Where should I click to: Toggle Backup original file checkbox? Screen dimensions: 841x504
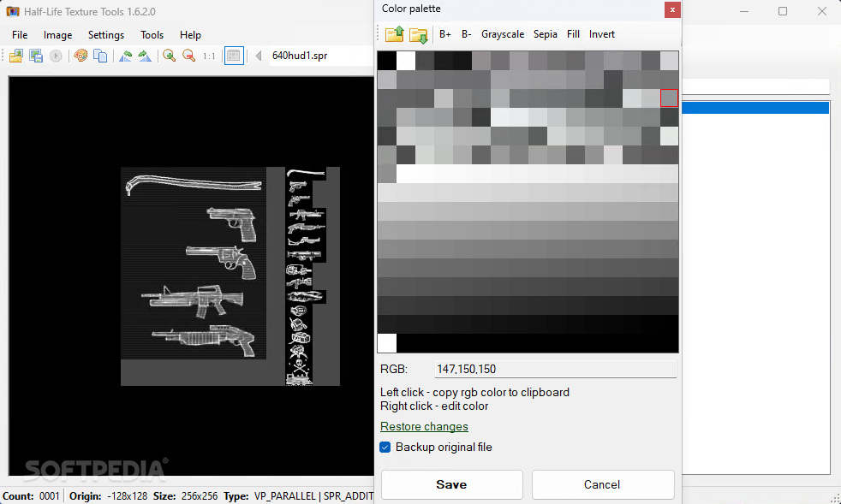pos(385,448)
